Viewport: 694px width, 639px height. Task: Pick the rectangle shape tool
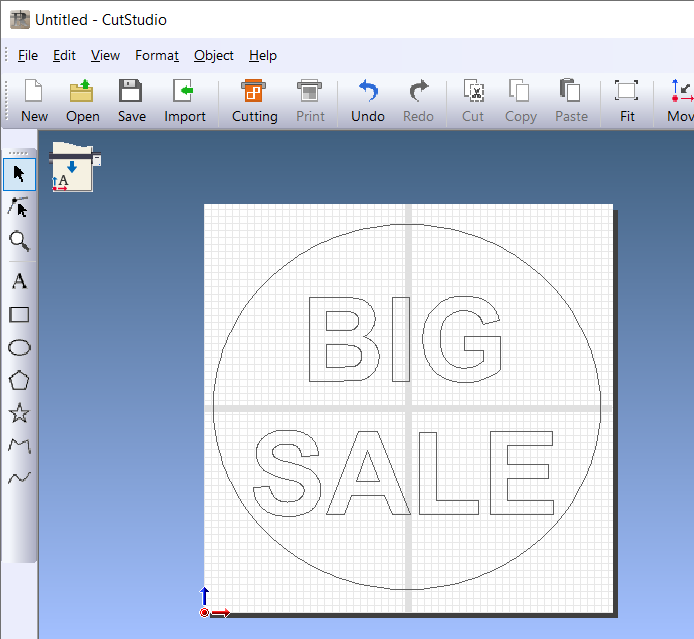[19, 314]
